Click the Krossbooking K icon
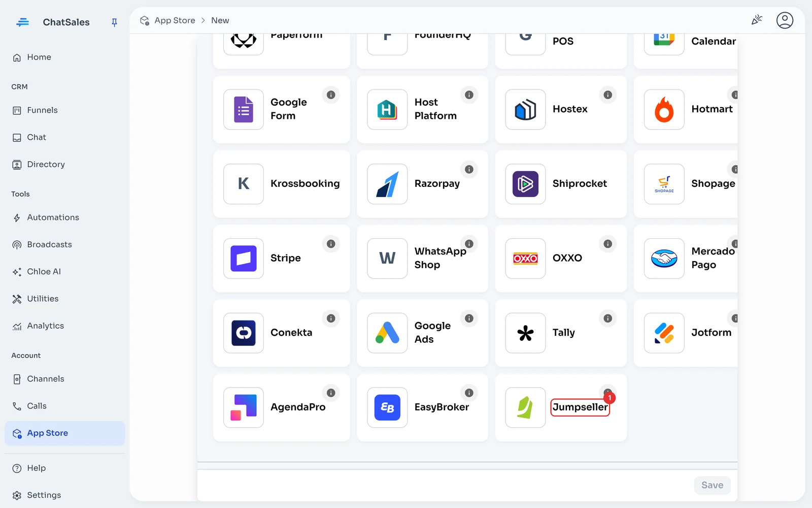Screen dimensions: 812x508 pos(244,184)
